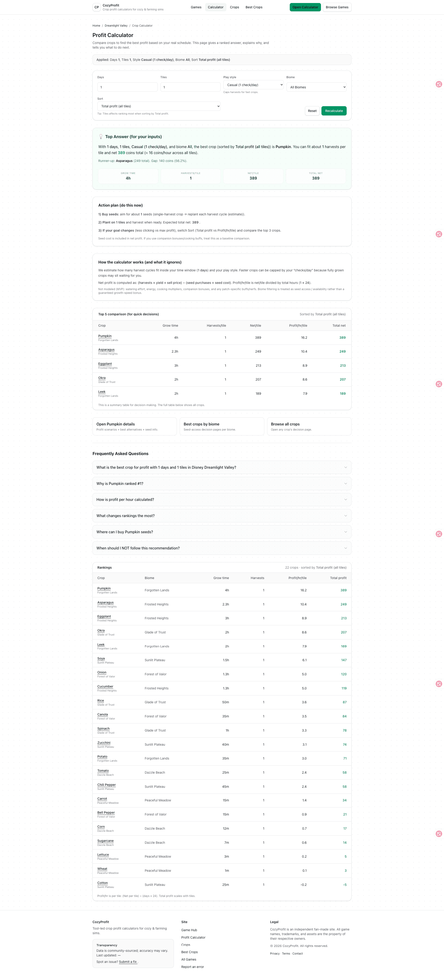Expand the FAQ 'Where can I buy Pumpkin seeds?'
The image size is (444, 980).
coord(222,532)
